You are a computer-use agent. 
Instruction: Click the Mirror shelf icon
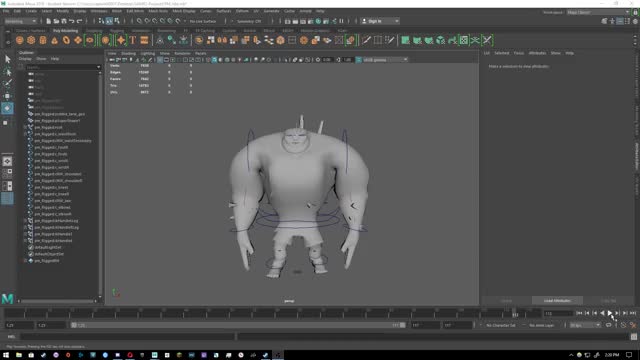222,40
